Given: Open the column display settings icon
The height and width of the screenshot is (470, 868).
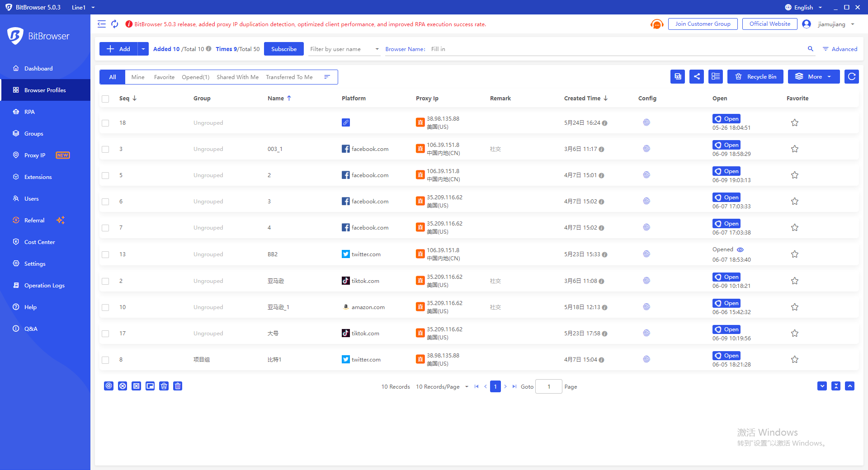Looking at the screenshot, I should tap(715, 76).
